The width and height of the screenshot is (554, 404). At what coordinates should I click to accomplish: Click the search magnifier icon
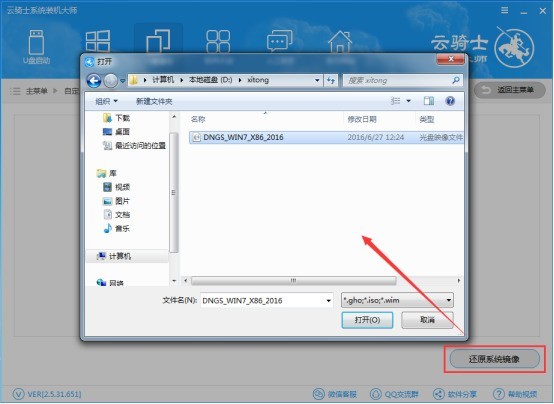pyautogui.click(x=456, y=80)
